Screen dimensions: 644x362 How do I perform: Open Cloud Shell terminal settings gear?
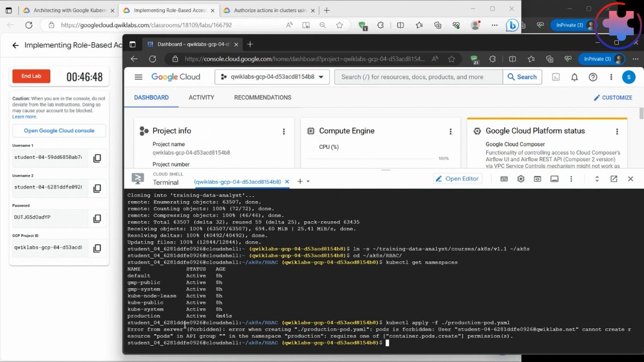521,179
